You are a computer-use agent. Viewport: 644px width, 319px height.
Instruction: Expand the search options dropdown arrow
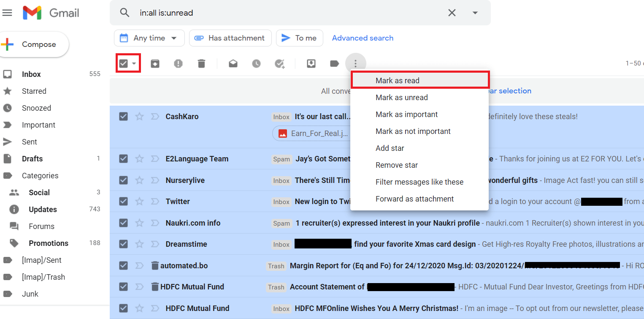pyautogui.click(x=475, y=13)
